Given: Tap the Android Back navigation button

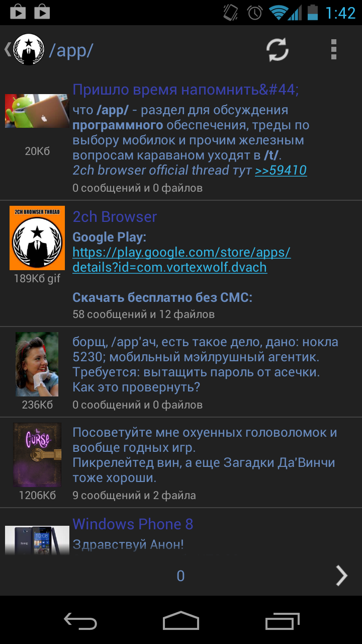Looking at the screenshot, I should (80, 620).
